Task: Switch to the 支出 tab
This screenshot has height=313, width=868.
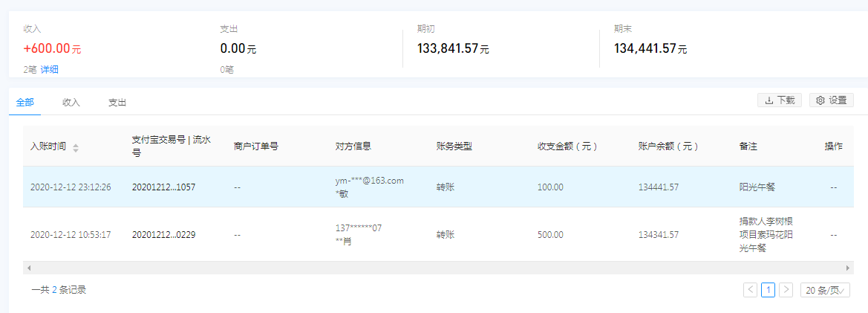Action: (x=117, y=103)
